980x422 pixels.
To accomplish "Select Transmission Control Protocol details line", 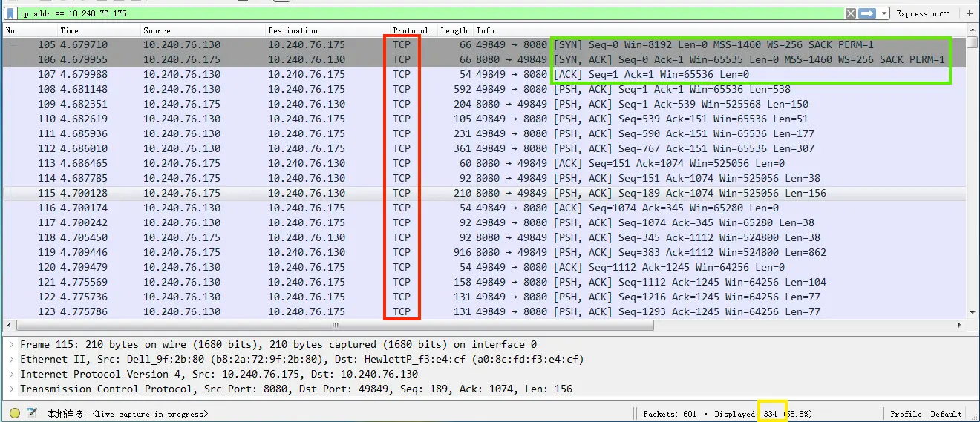I will (x=296, y=389).
